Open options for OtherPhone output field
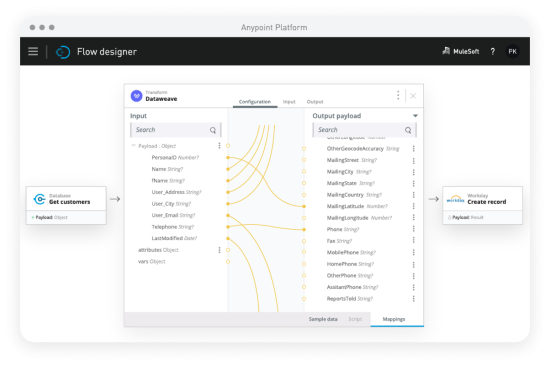The width and height of the screenshot is (550, 366). point(414,276)
